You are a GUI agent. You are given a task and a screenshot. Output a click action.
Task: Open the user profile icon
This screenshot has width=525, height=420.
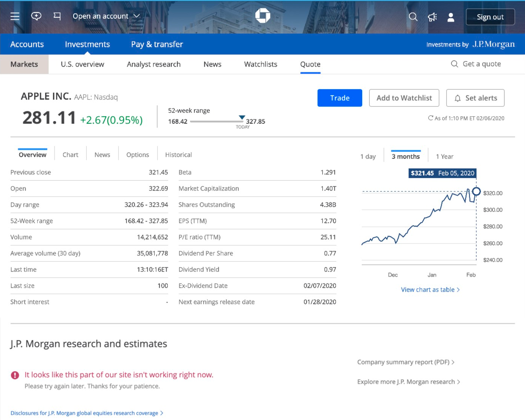(x=451, y=17)
